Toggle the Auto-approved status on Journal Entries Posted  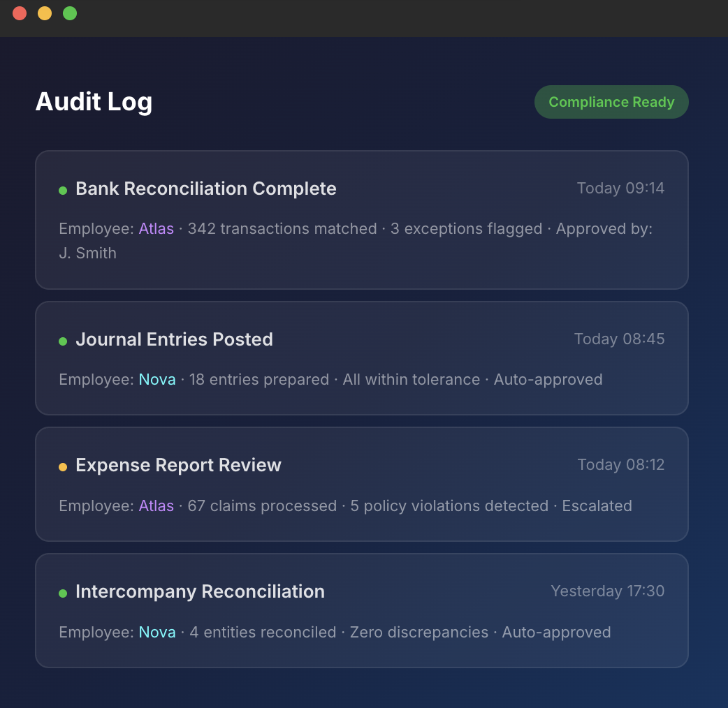click(548, 380)
